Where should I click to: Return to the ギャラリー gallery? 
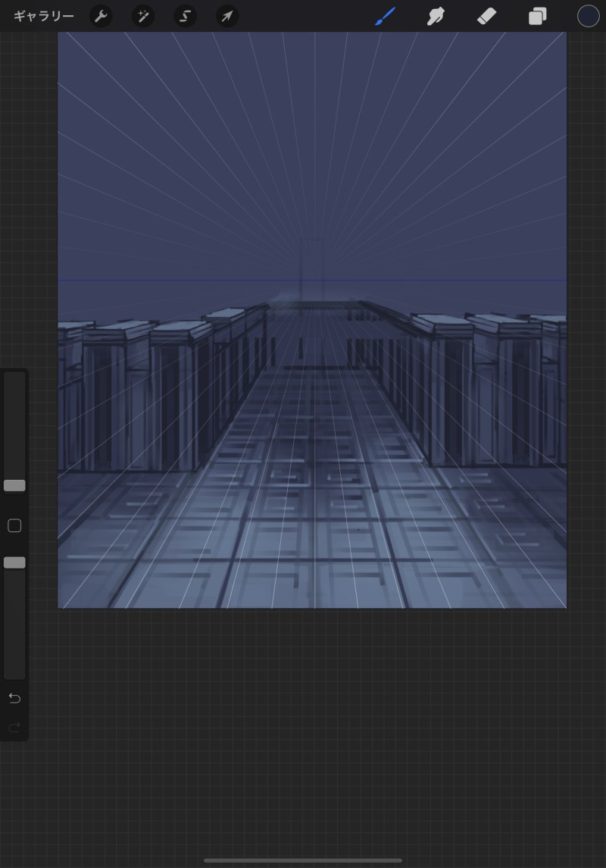pyautogui.click(x=44, y=16)
